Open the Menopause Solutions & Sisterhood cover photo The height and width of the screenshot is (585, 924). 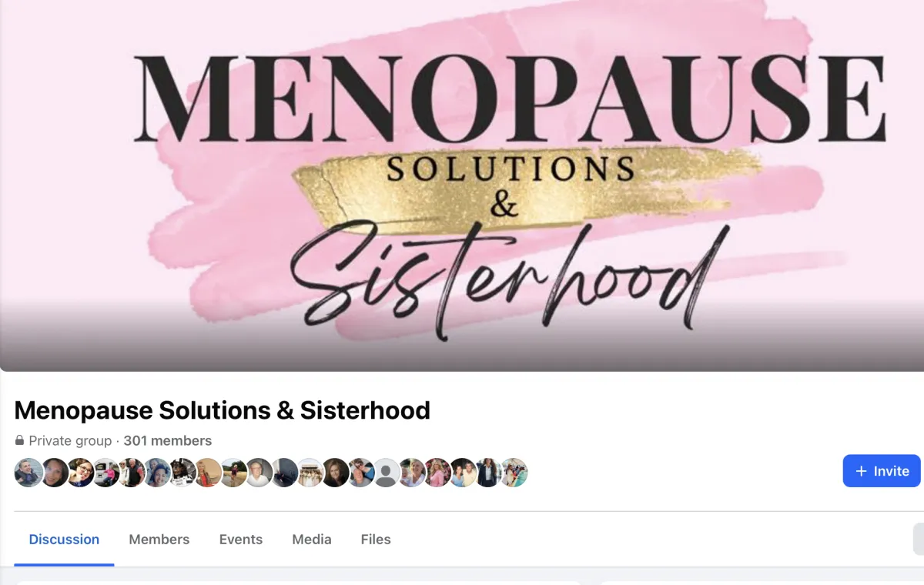[x=462, y=185]
